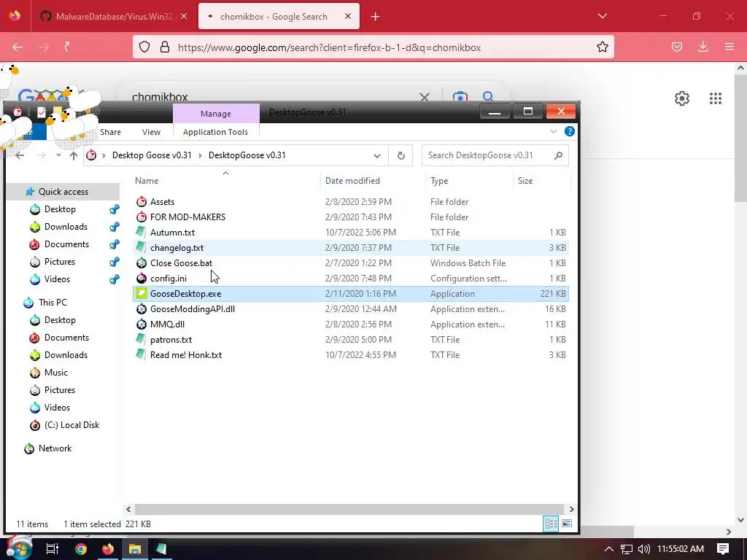
Task: Open recent locations dropdown arrow
Action: [58, 155]
